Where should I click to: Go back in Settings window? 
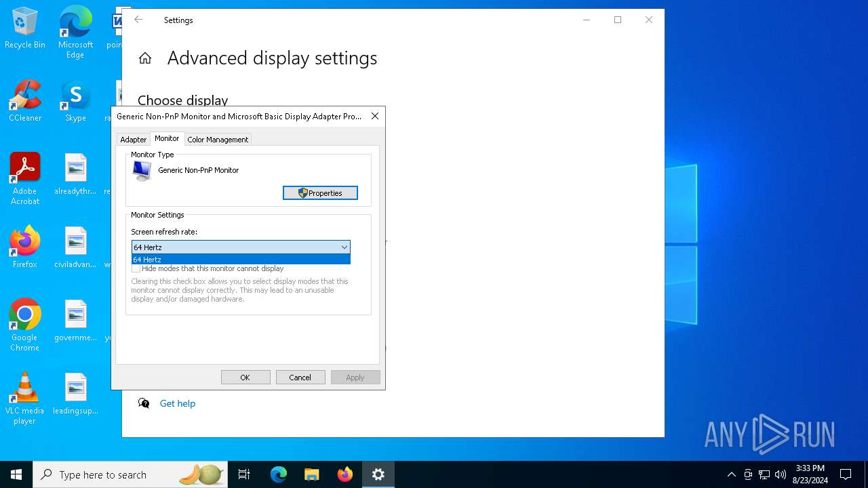[x=138, y=20]
